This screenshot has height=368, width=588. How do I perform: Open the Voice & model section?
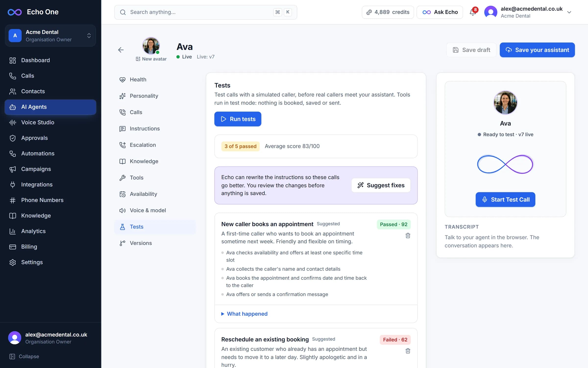pyautogui.click(x=155, y=210)
